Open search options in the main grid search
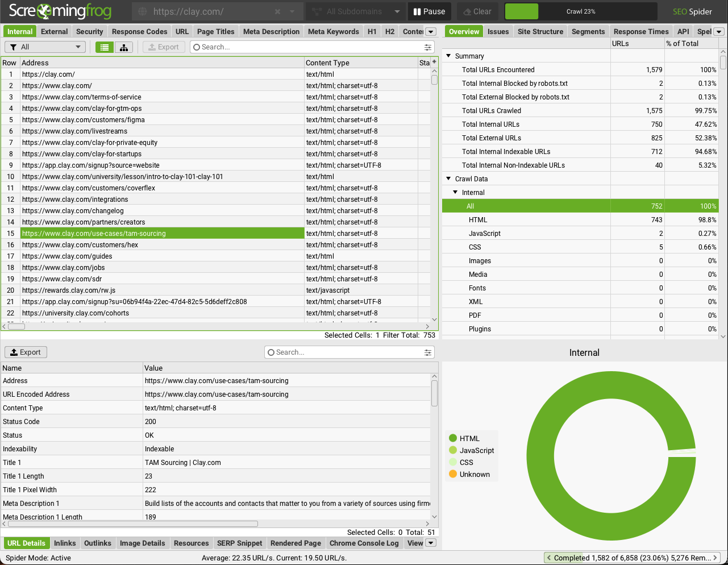This screenshot has width=728, height=565. tap(428, 47)
